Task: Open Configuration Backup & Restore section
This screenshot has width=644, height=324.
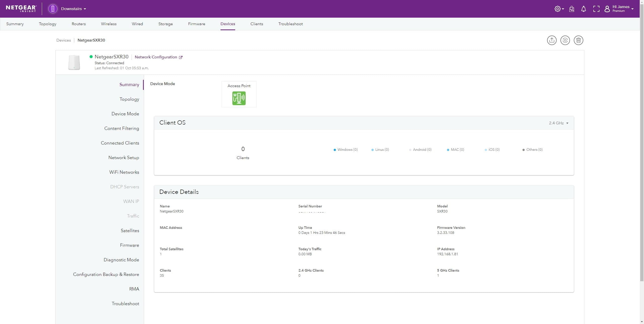Action: (x=106, y=274)
